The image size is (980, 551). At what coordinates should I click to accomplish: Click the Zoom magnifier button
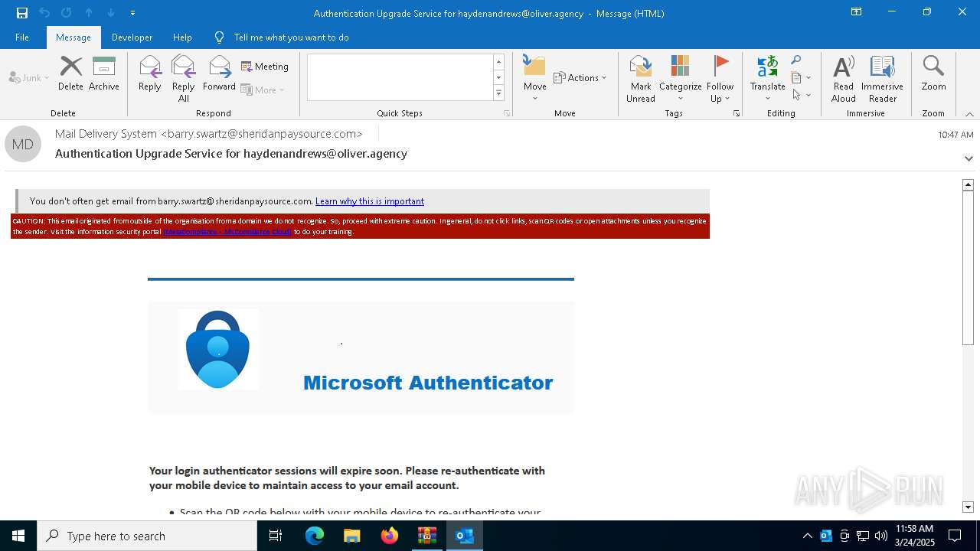pos(934,73)
